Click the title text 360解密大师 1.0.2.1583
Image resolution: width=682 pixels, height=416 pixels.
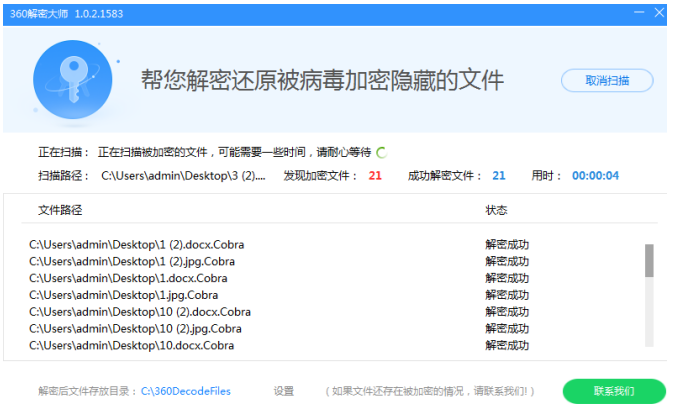(67, 14)
